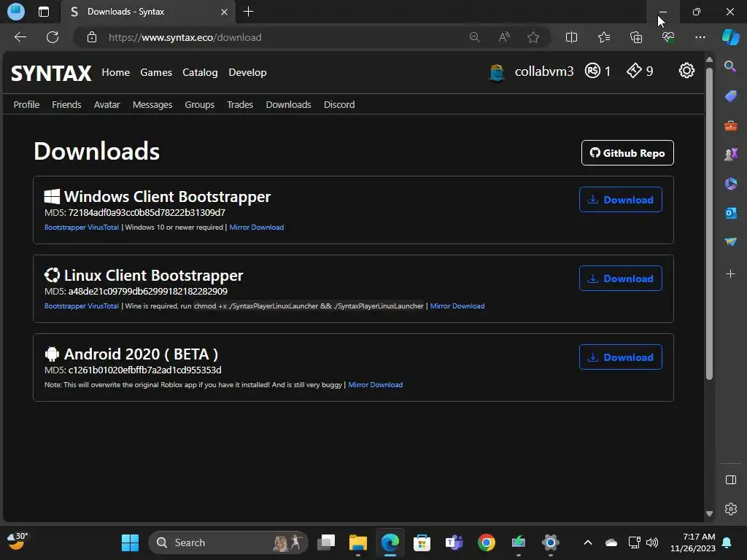
Task: Open the zoom out magnifier icon
Action: click(474, 37)
